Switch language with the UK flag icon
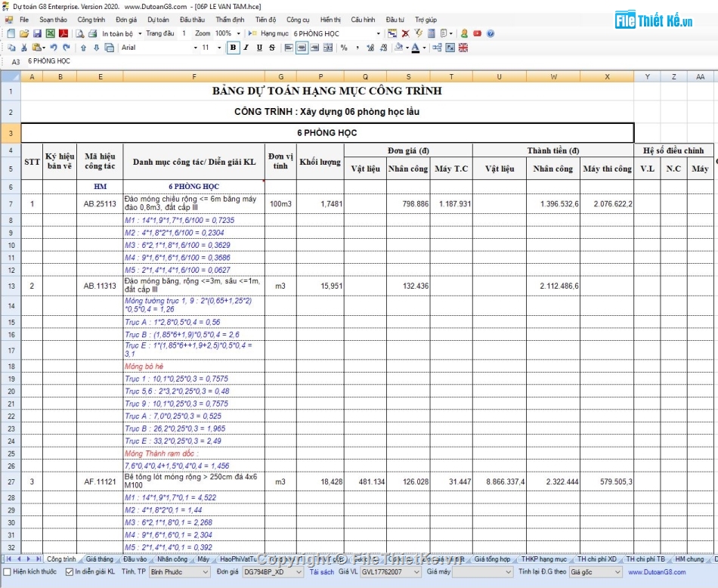The height and width of the screenshot is (588, 718). point(463,48)
